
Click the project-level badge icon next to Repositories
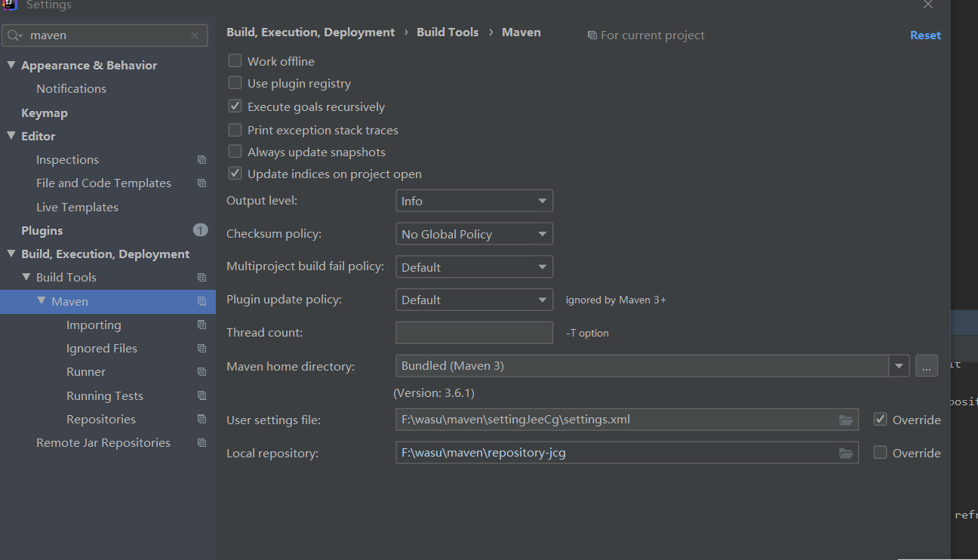tap(201, 419)
